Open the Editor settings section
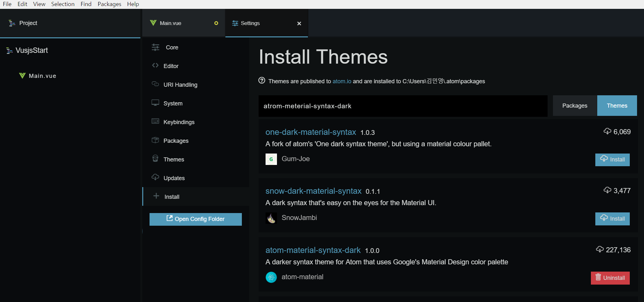The width and height of the screenshot is (644, 302). point(196,66)
